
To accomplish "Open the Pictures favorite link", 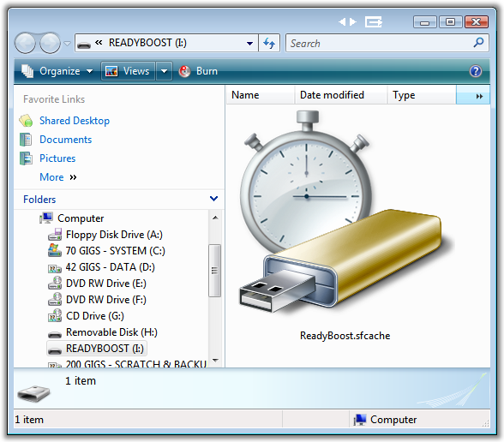I will point(57,158).
